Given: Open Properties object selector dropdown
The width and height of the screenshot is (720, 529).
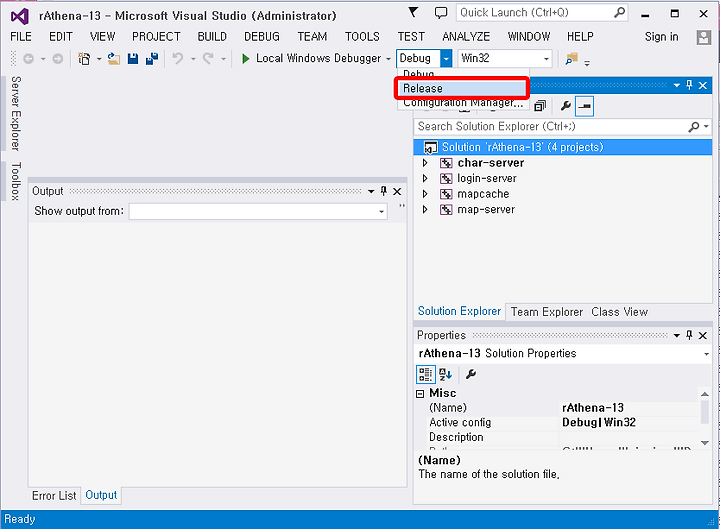Looking at the screenshot, I should pyautogui.click(x=706, y=354).
